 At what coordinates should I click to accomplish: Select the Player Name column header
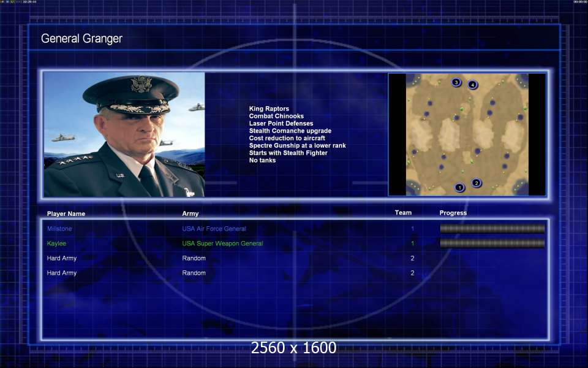(x=66, y=214)
